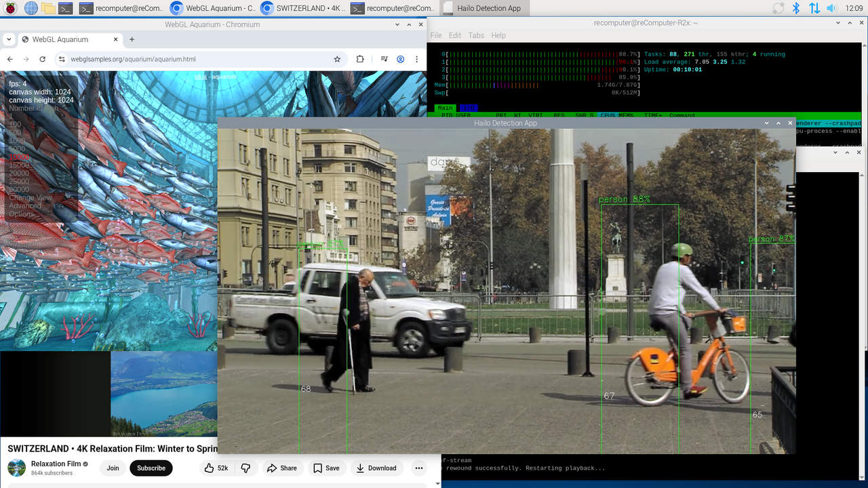Open the file manager folder icon
The width and height of the screenshot is (868, 488).
[48, 8]
